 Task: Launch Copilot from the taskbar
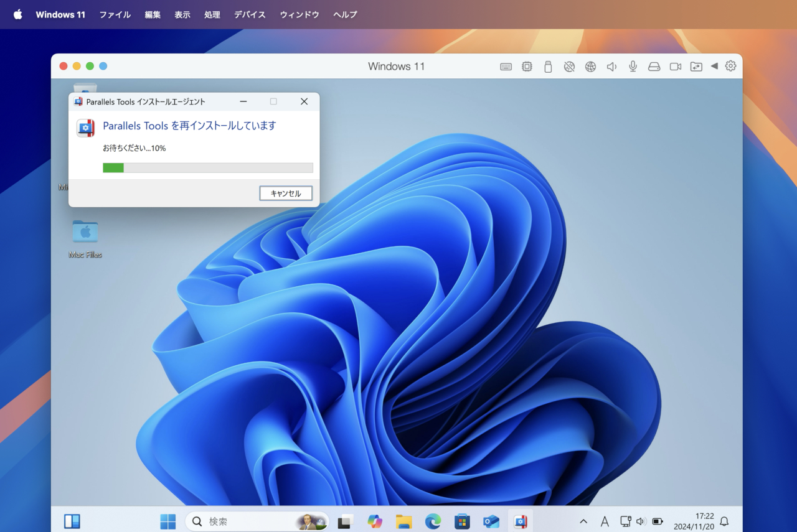point(375,521)
